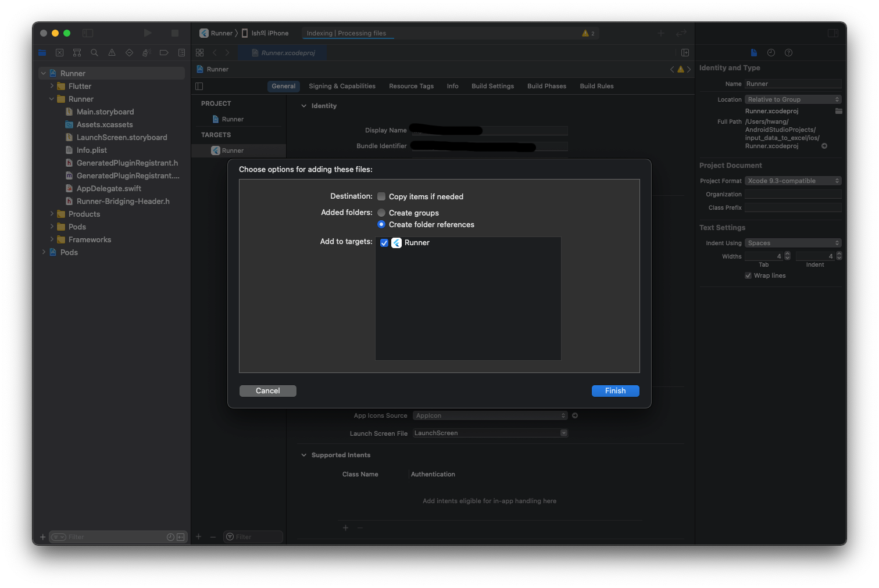This screenshot has width=879, height=588.
Task: Open the Issue navigator warning icon
Action: [112, 53]
